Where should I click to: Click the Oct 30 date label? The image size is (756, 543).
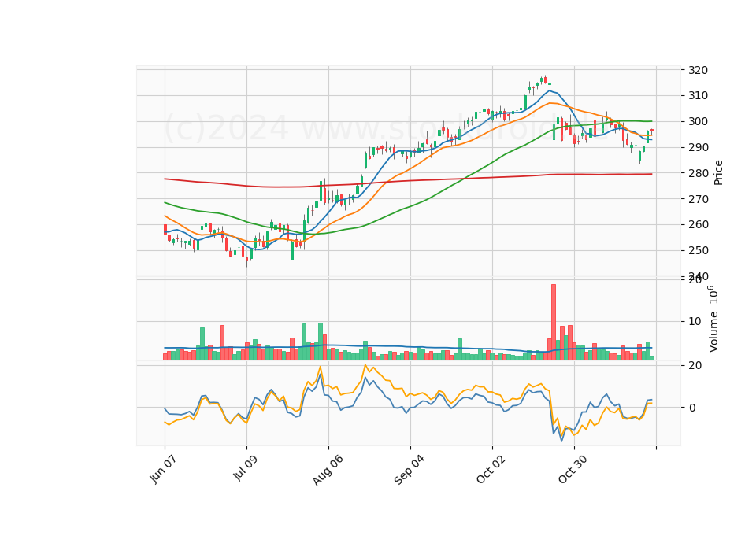coord(573,469)
